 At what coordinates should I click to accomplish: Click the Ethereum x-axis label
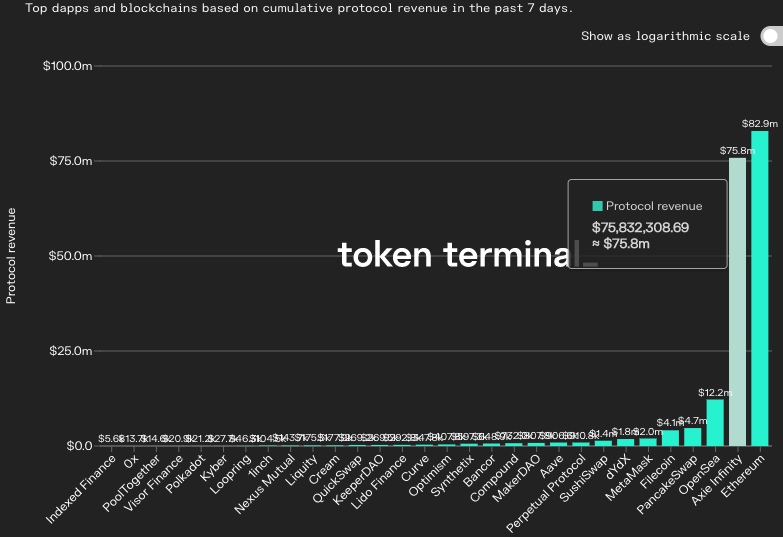pos(743,476)
